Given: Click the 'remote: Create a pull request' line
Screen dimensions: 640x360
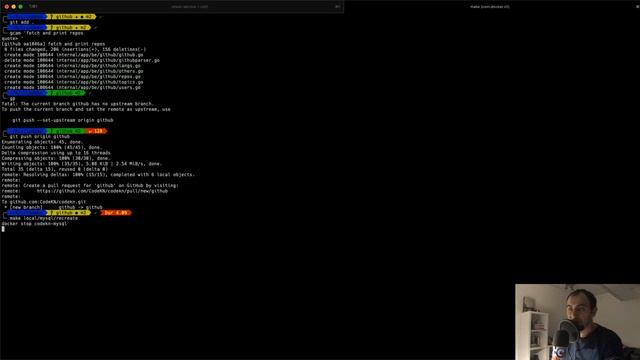Looking at the screenshot, I should [x=90, y=185].
